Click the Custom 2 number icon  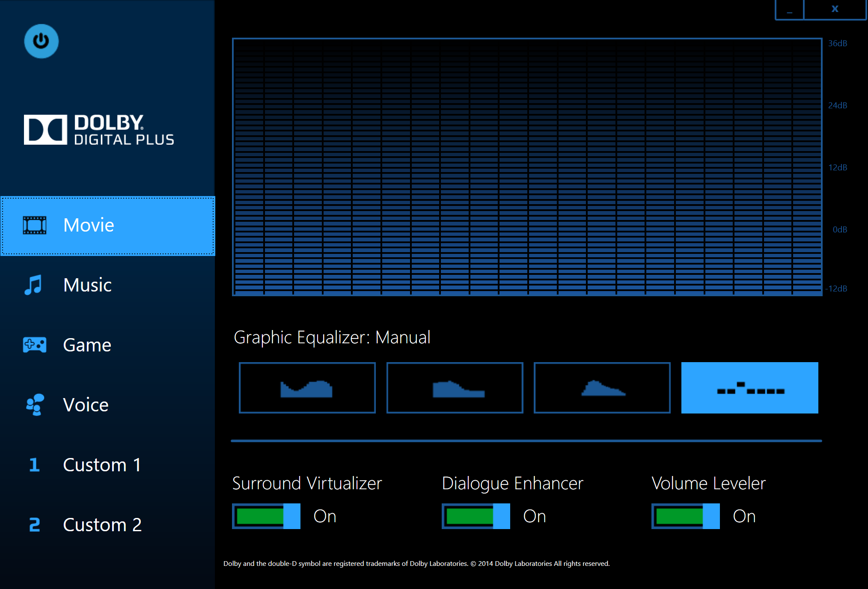[35, 525]
